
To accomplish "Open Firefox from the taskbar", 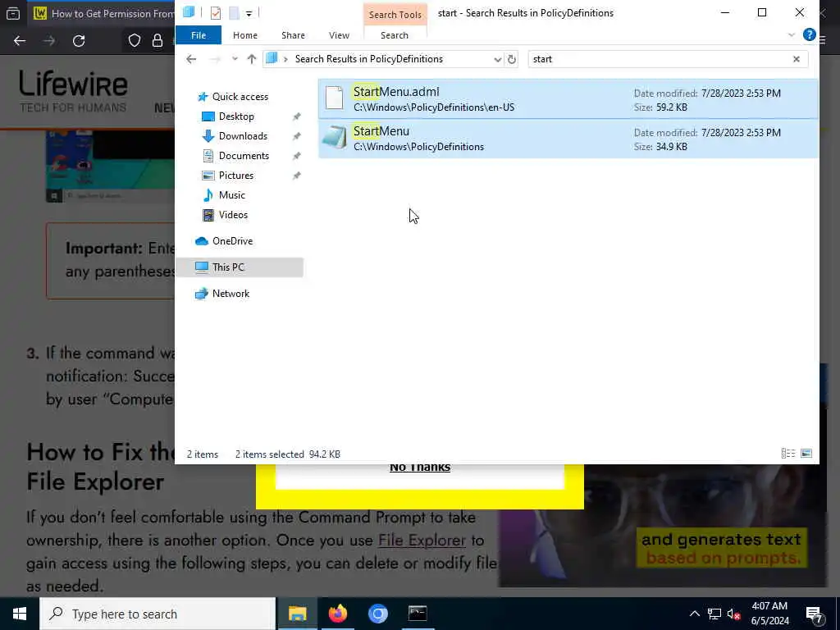I will pyautogui.click(x=337, y=614).
